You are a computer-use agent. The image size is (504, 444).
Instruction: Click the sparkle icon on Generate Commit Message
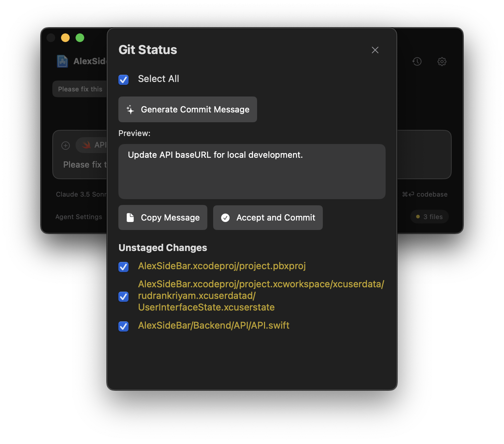click(130, 109)
